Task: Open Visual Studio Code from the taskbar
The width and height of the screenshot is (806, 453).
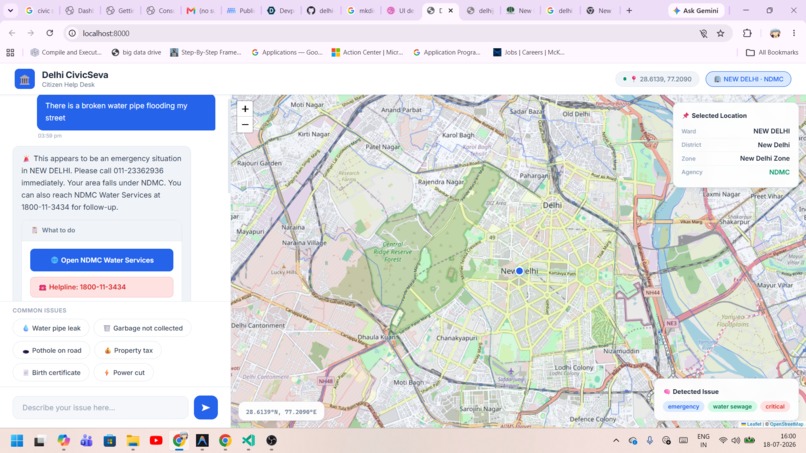Action: point(248,441)
